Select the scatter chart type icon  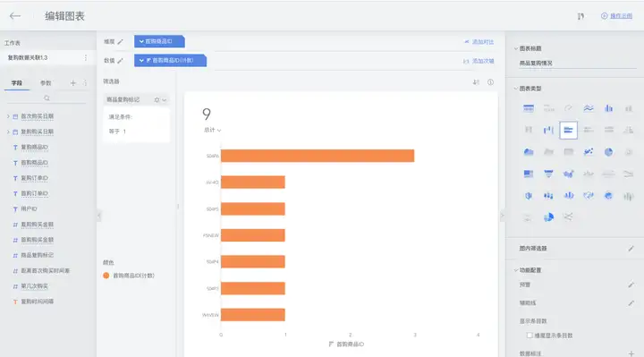tap(589, 152)
